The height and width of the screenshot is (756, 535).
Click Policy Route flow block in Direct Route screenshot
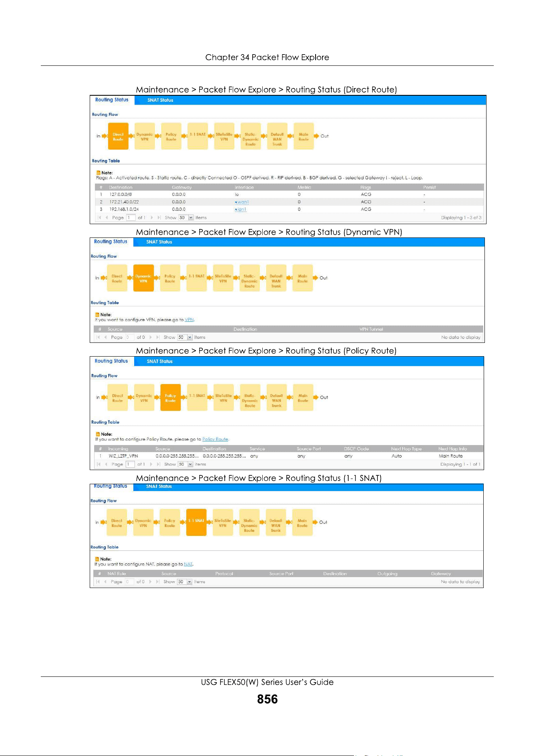pos(171,136)
